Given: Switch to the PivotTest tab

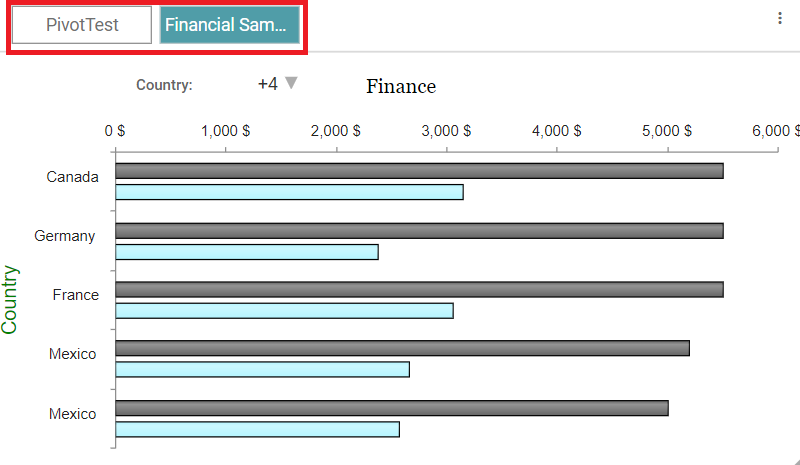Looking at the screenshot, I should (x=82, y=25).
